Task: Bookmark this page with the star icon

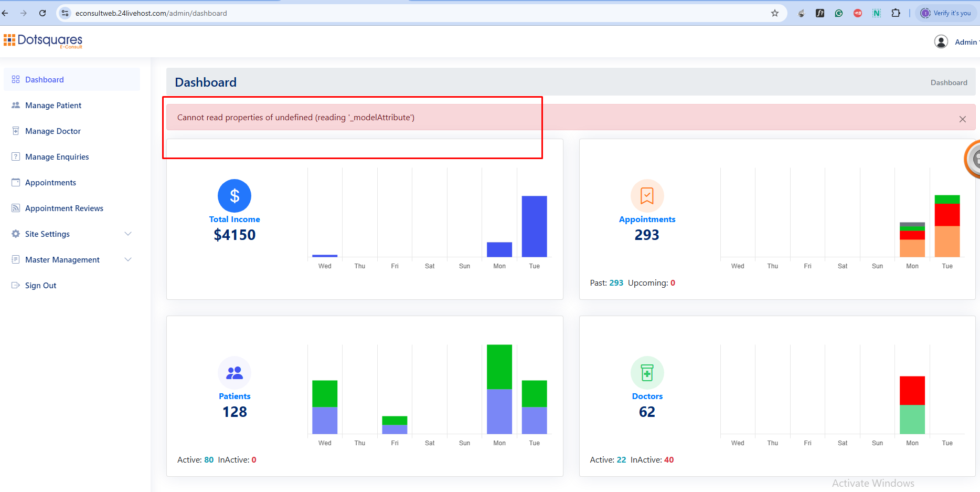Action: point(775,13)
